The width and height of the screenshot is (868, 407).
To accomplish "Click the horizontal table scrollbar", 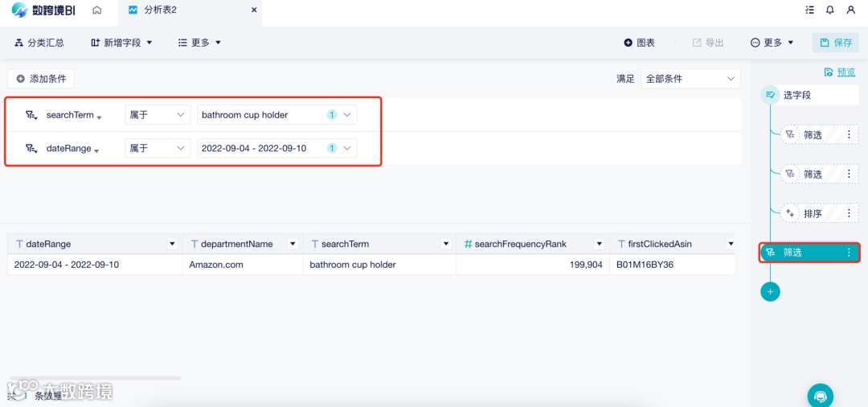I will tap(95, 378).
